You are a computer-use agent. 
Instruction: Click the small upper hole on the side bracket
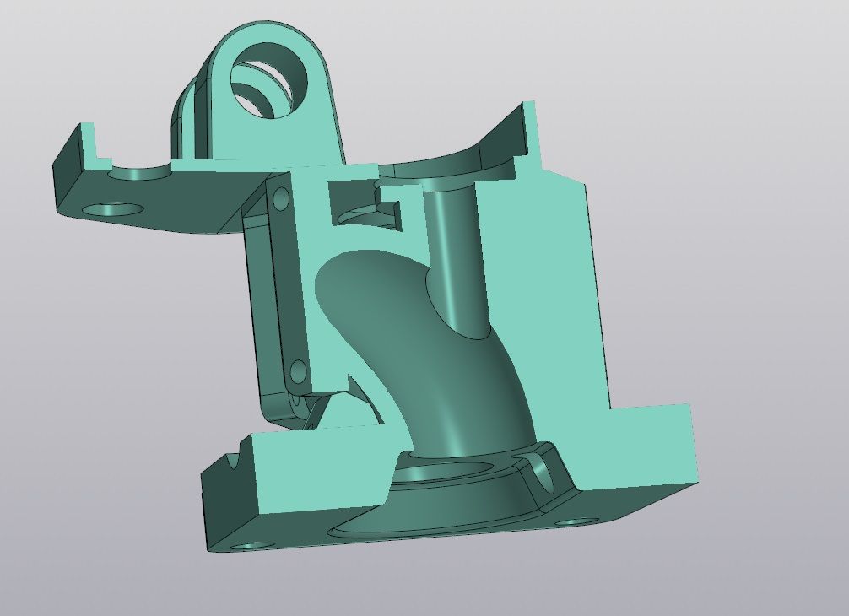[x=281, y=199]
